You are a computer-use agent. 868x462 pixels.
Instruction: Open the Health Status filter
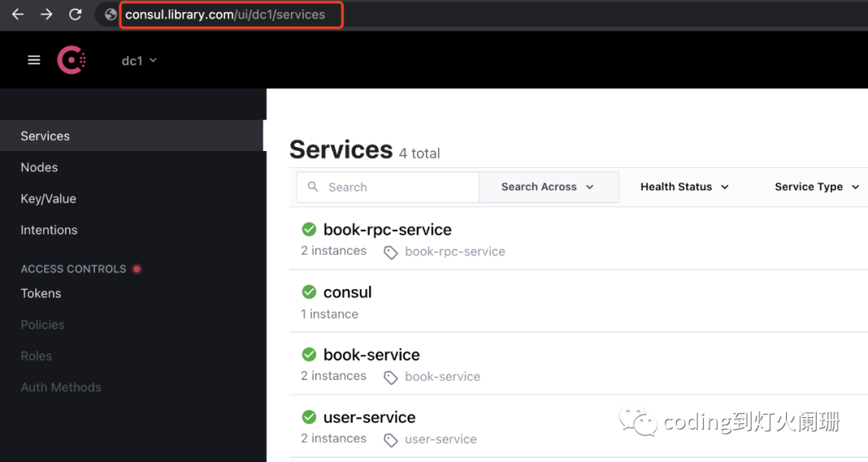pos(684,187)
